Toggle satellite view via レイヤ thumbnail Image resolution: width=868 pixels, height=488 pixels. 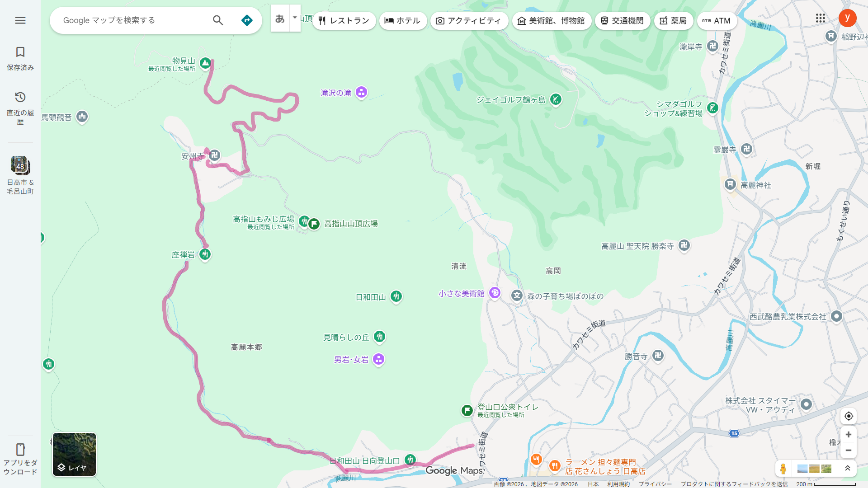(x=74, y=454)
